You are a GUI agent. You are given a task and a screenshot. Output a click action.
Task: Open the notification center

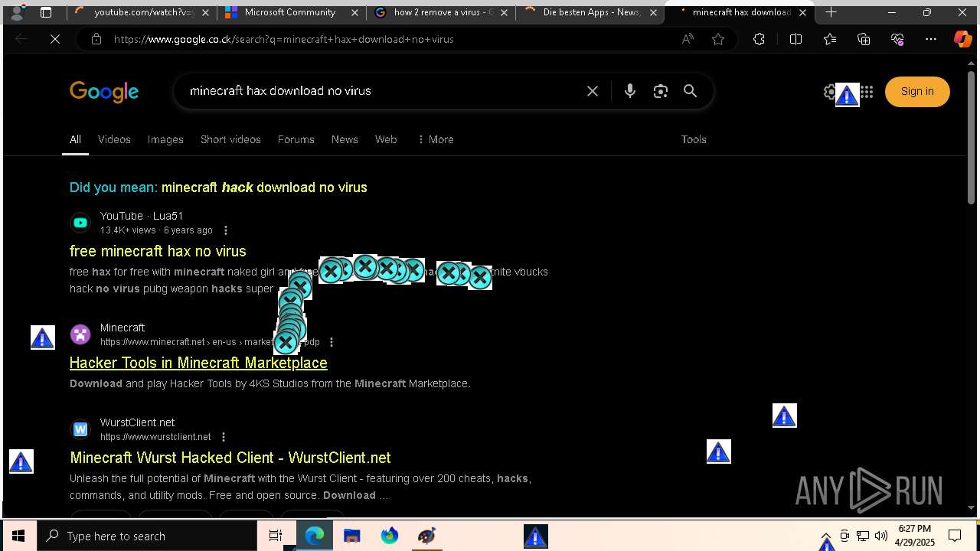tap(955, 536)
